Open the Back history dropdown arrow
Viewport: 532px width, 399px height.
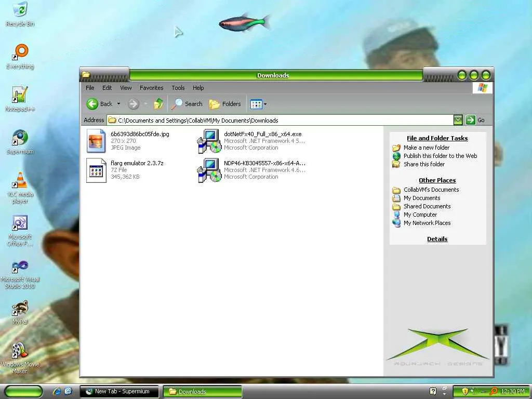pos(118,104)
